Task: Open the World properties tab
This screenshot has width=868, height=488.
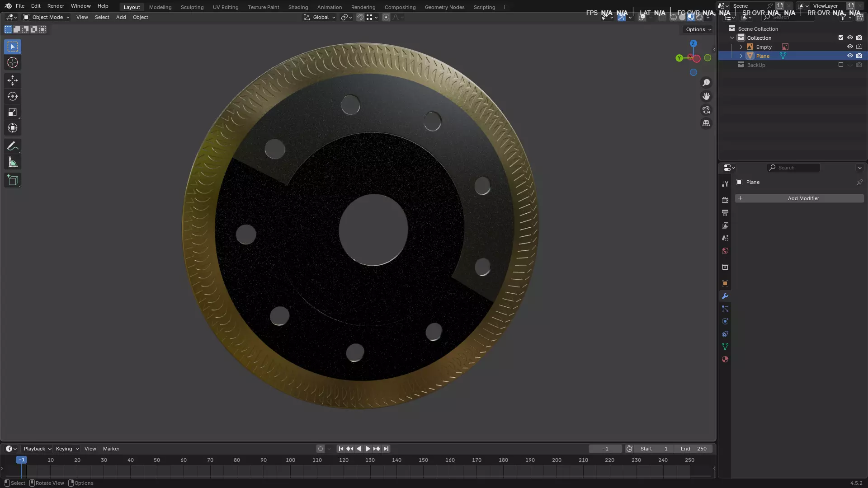Action: point(725,251)
